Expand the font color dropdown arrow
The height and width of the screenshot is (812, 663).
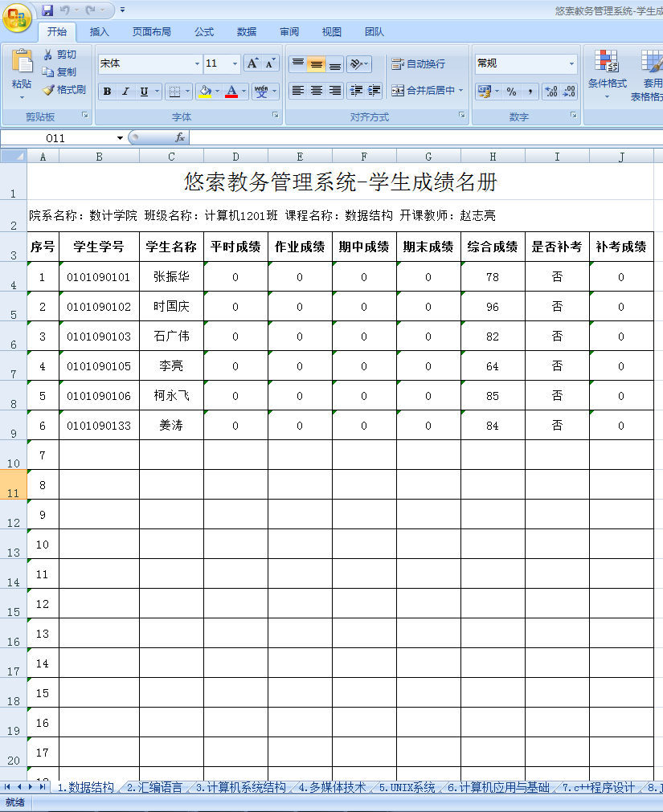click(244, 92)
